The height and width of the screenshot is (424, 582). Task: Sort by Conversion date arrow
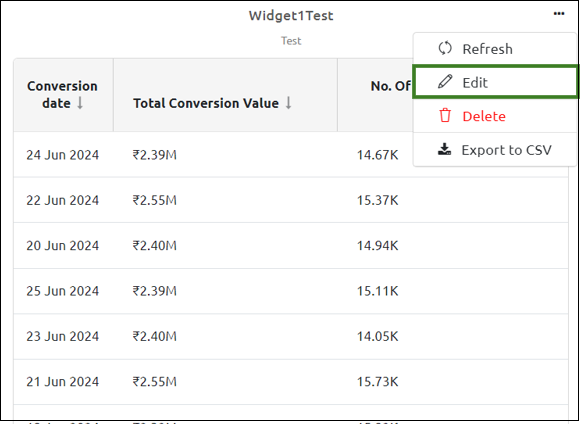80,103
